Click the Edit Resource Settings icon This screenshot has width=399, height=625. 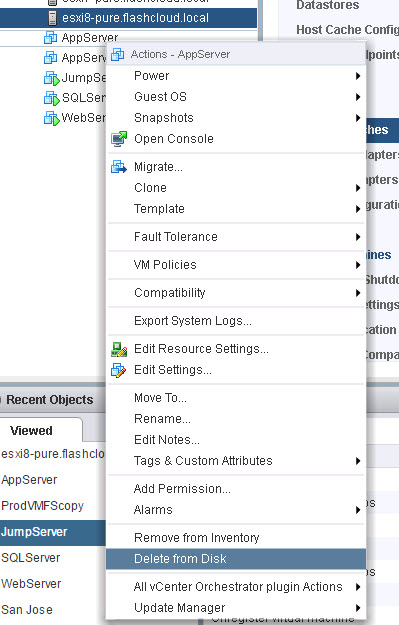(119, 349)
